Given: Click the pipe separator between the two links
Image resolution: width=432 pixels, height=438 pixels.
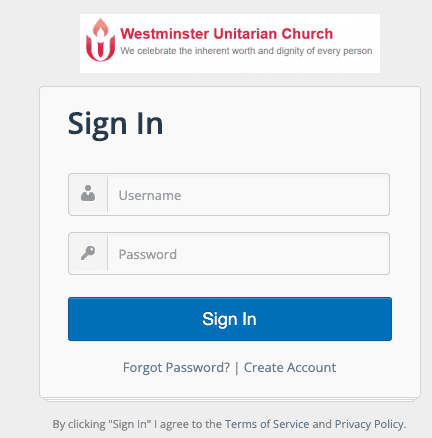Looking at the screenshot, I should (x=237, y=368).
